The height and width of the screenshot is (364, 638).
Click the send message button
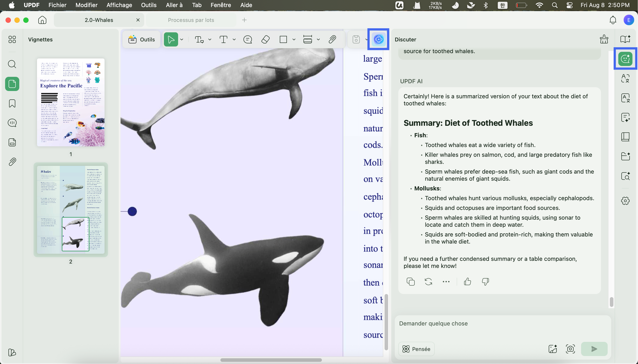[x=594, y=349]
